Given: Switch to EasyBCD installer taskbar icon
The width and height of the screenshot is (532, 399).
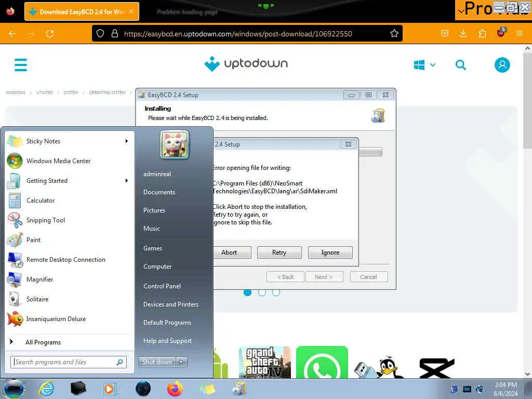Looking at the screenshot, I should [x=239, y=389].
